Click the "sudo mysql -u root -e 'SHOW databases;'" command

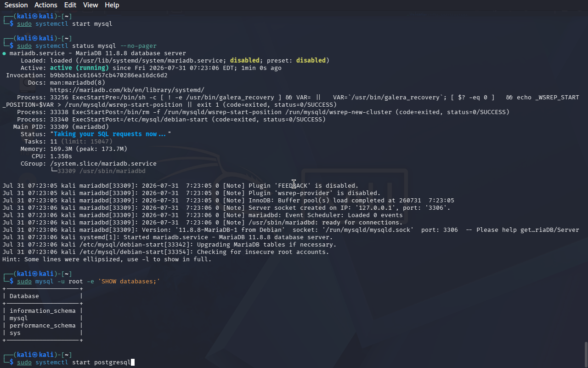pyautogui.click(x=89, y=281)
